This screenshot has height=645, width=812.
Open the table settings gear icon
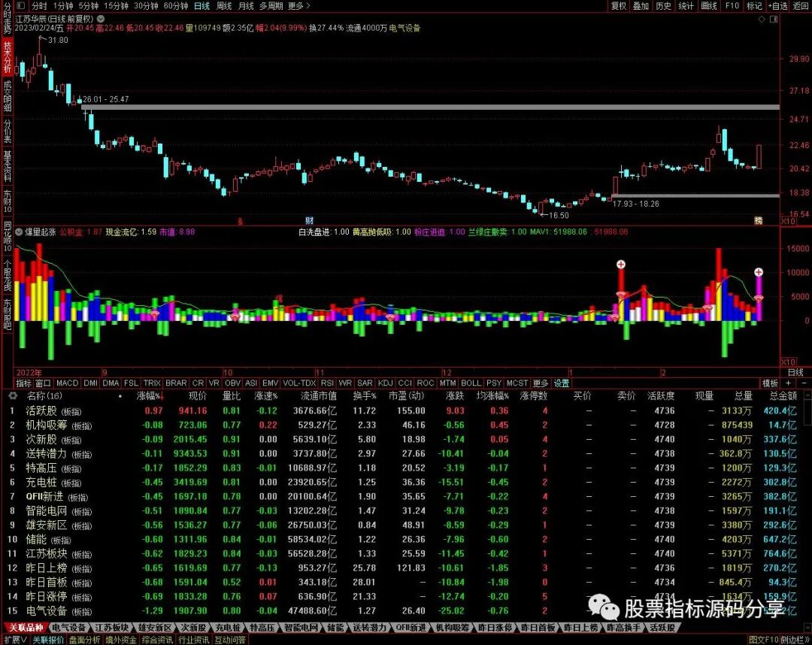point(13,396)
